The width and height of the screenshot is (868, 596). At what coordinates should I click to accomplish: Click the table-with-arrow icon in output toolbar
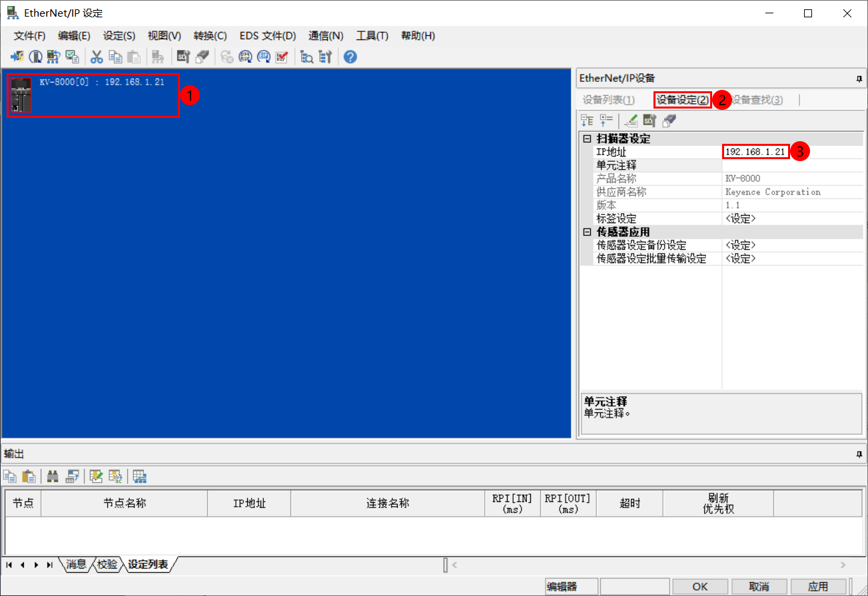(72, 476)
